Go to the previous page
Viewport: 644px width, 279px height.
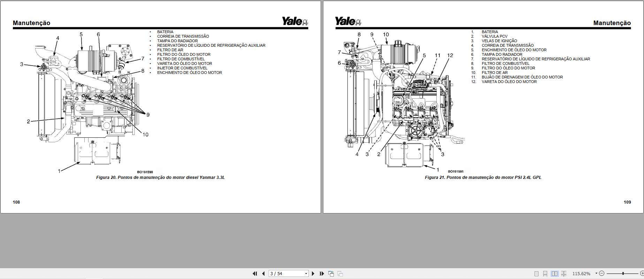click(x=263, y=274)
